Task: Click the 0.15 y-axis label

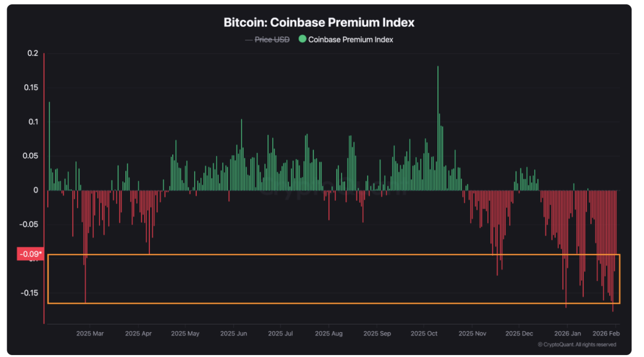Action: (x=31, y=87)
